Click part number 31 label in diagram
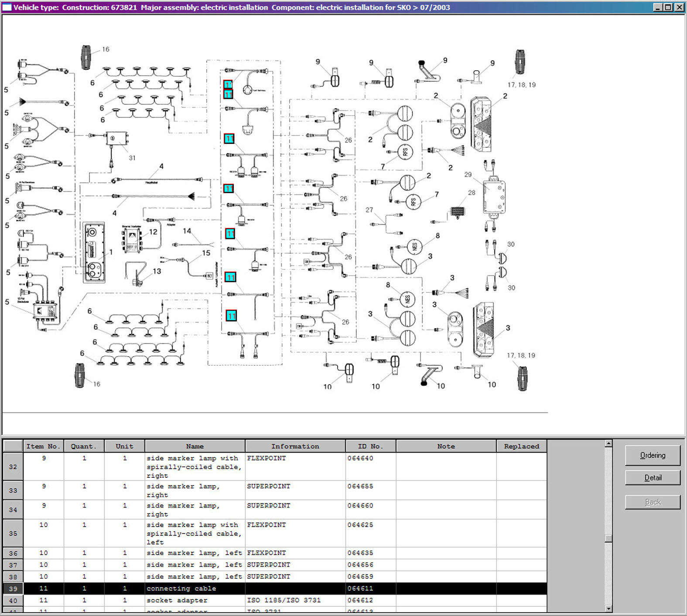687x616 pixels. click(x=132, y=158)
